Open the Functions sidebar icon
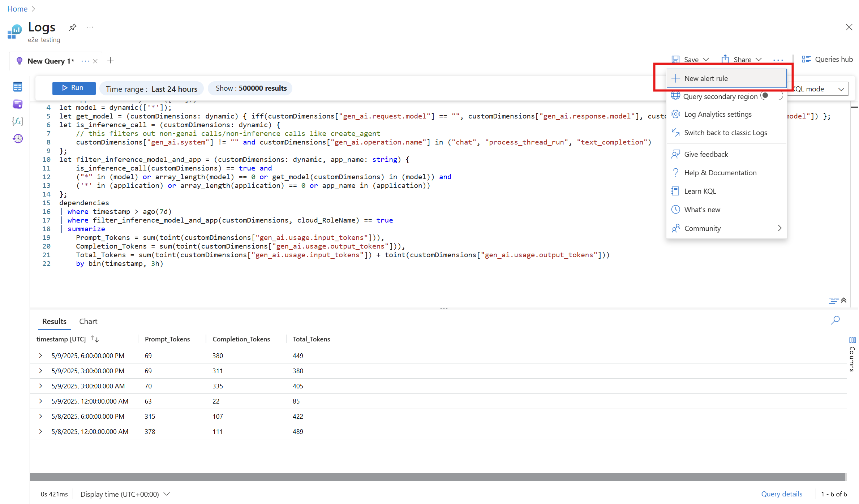859x504 pixels. 17,121
